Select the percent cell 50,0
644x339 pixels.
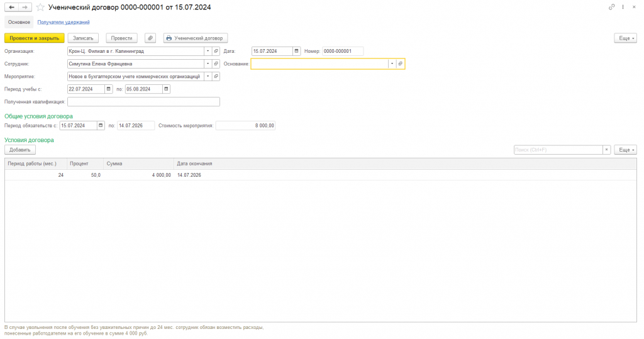(85, 175)
